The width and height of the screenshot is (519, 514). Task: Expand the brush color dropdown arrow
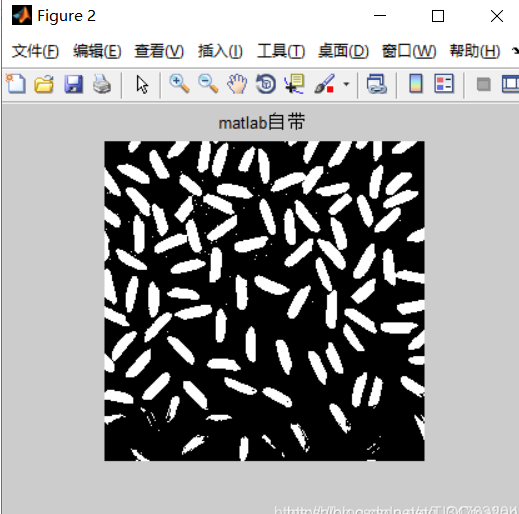(x=346, y=84)
